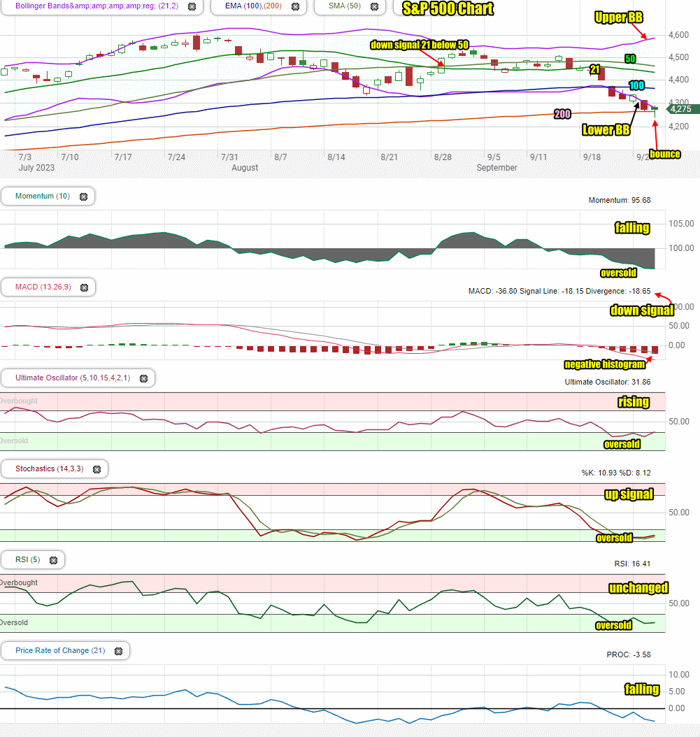
Task: Open EMA (100),(200) indicator settings
Action: [253, 6]
